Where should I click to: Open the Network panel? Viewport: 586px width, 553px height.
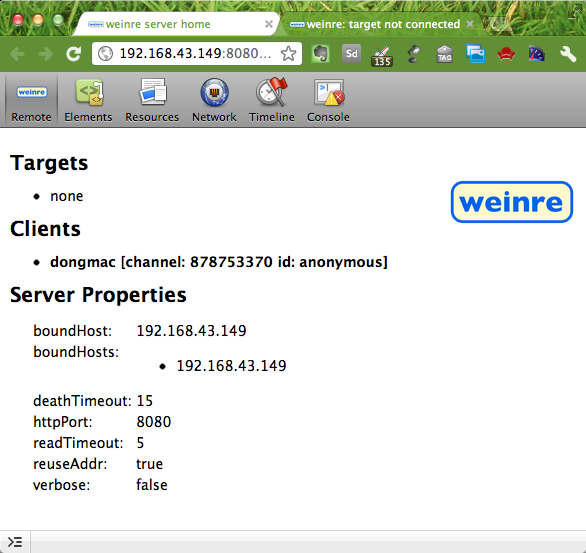(x=214, y=100)
